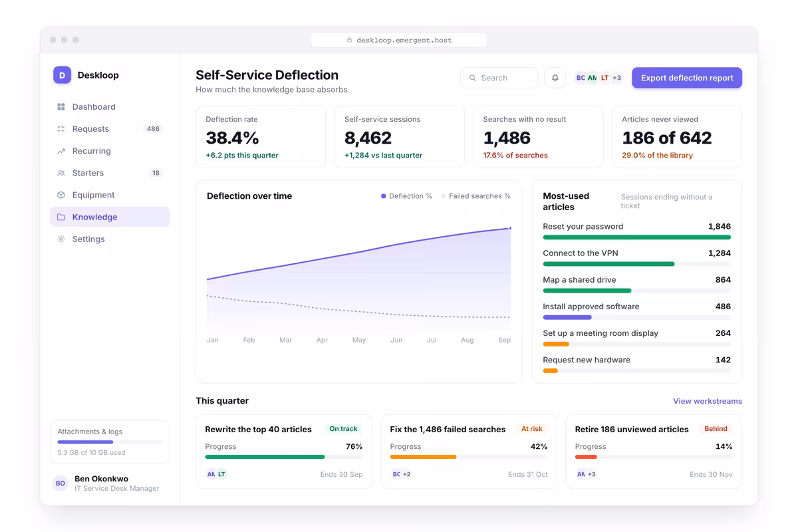The height and width of the screenshot is (532, 798).
Task: Open the Self-service sessions card
Action: coord(399,137)
